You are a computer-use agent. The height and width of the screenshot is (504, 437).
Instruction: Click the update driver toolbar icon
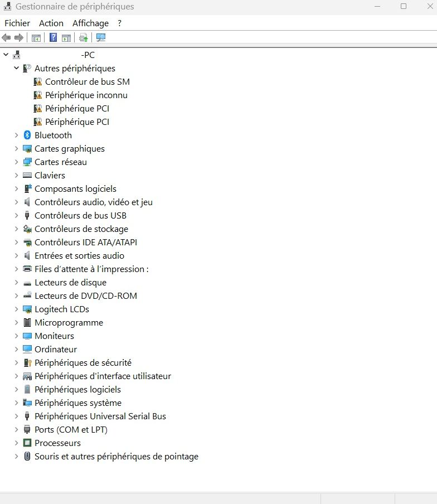(84, 37)
